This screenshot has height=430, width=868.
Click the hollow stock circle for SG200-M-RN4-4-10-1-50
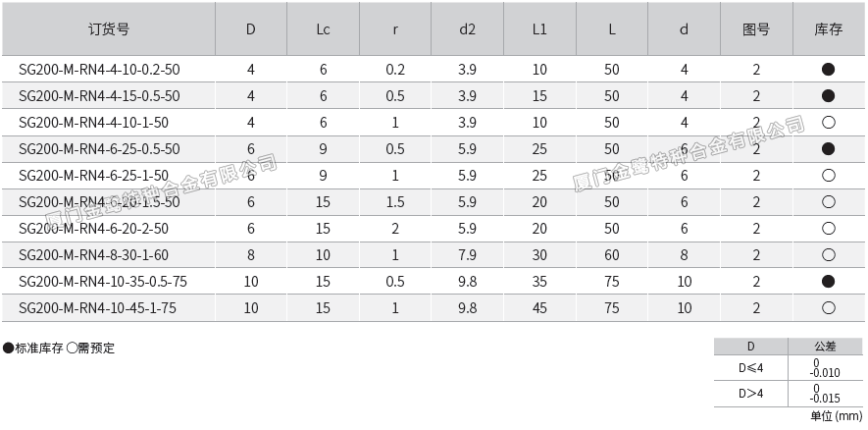(829, 123)
